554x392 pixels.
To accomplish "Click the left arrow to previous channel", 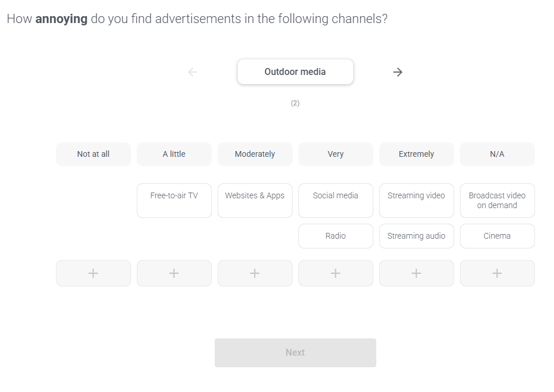I will click(193, 72).
